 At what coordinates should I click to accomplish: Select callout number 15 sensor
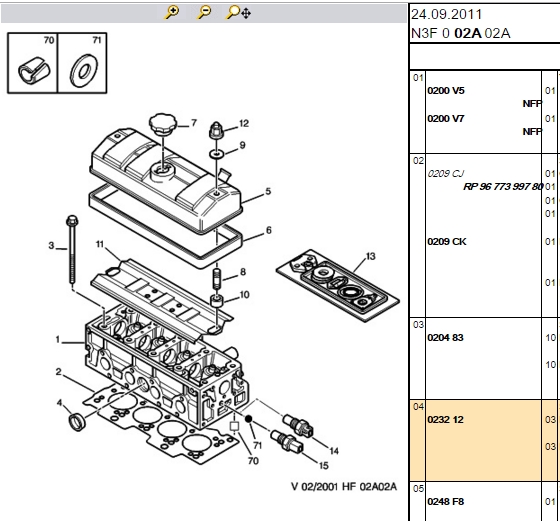click(x=324, y=466)
